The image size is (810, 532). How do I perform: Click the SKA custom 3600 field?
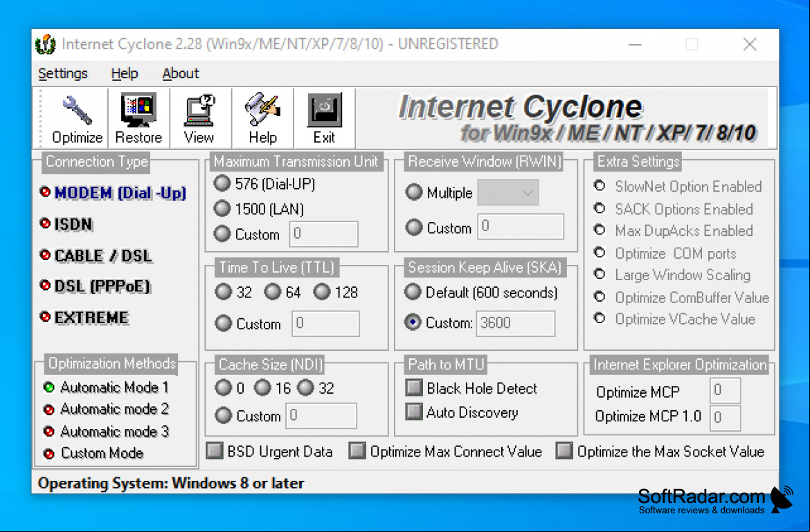(516, 323)
